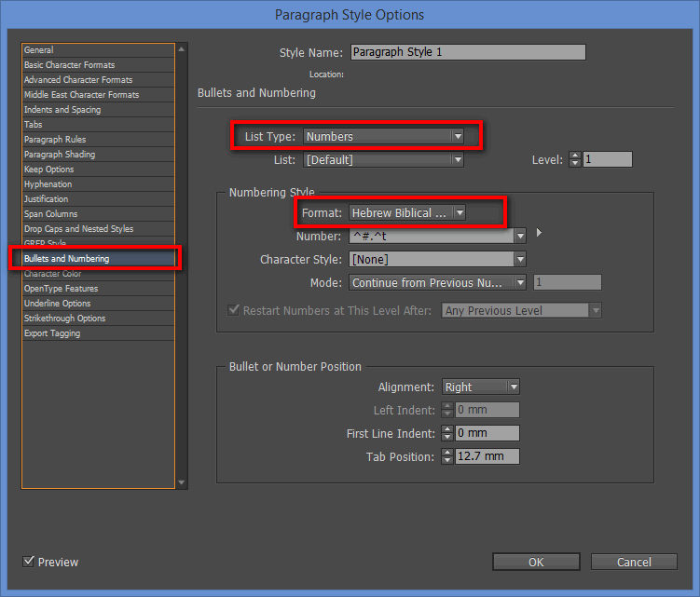Click the Cancel button
Image resolution: width=700 pixels, height=597 pixels.
coord(634,562)
